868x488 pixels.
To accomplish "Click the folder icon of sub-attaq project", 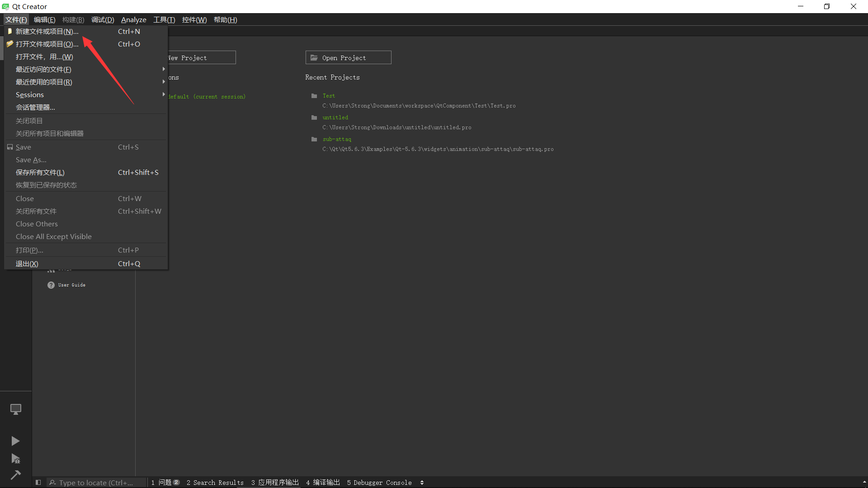I will click(x=314, y=139).
